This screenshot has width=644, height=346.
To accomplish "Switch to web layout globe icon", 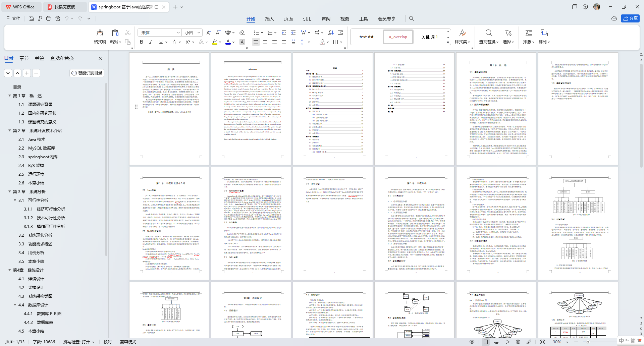I will pos(518,342).
